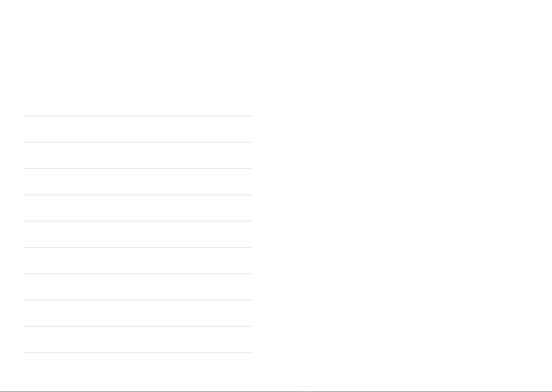This screenshot has height=392, width=552.
Task: Click the fifth divider line from top
Action: pos(137,221)
